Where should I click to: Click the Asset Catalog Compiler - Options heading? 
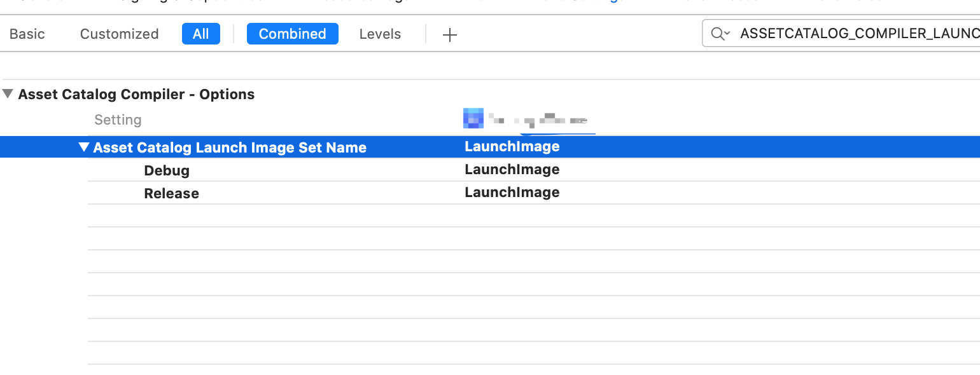pyautogui.click(x=136, y=94)
